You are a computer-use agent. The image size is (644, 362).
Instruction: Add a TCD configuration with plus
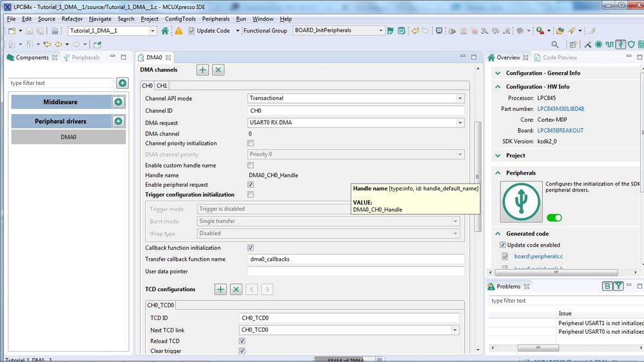(220, 289)
